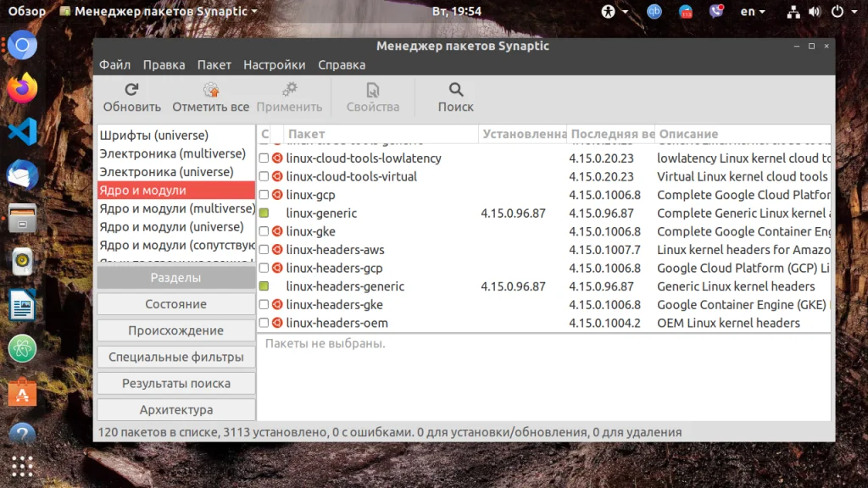The height and width of the screenshot is (488, 868).
Task: Open the Файл menu
Action: tap(114, 64)
